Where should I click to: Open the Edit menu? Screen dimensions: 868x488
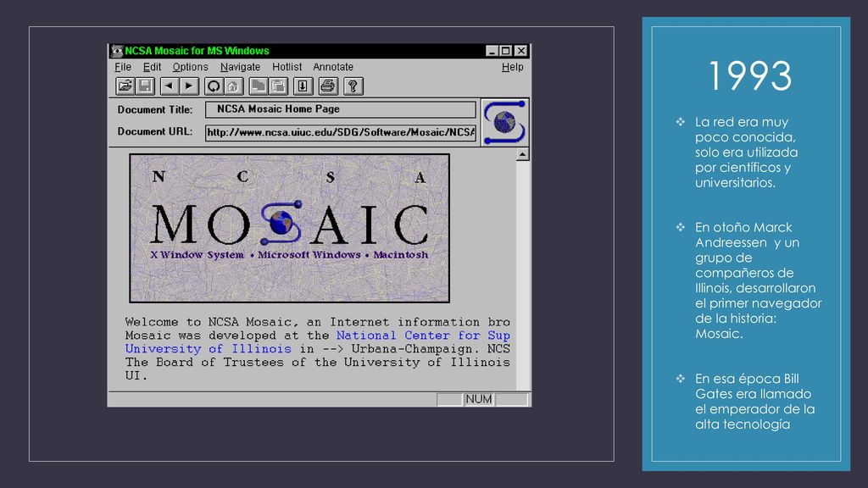152,67
